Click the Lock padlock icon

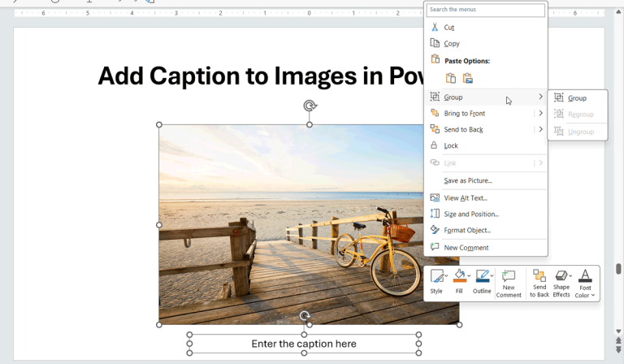(x=434, y=145)
